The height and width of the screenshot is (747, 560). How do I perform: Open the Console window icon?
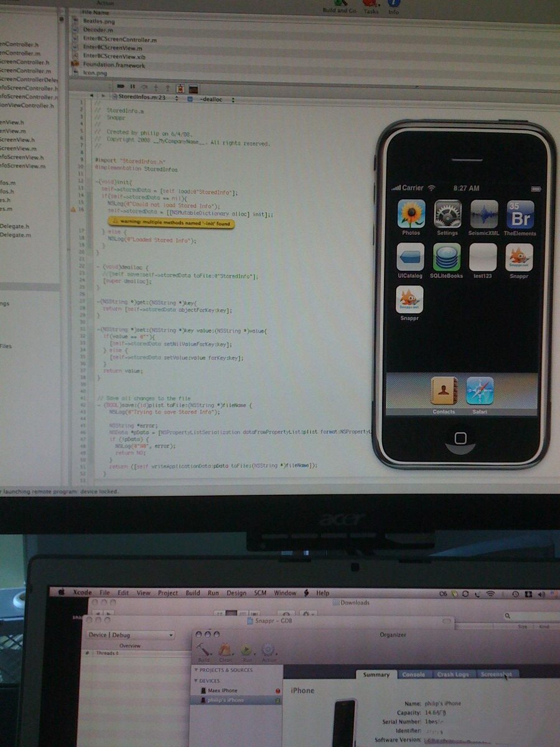(194, 88)
